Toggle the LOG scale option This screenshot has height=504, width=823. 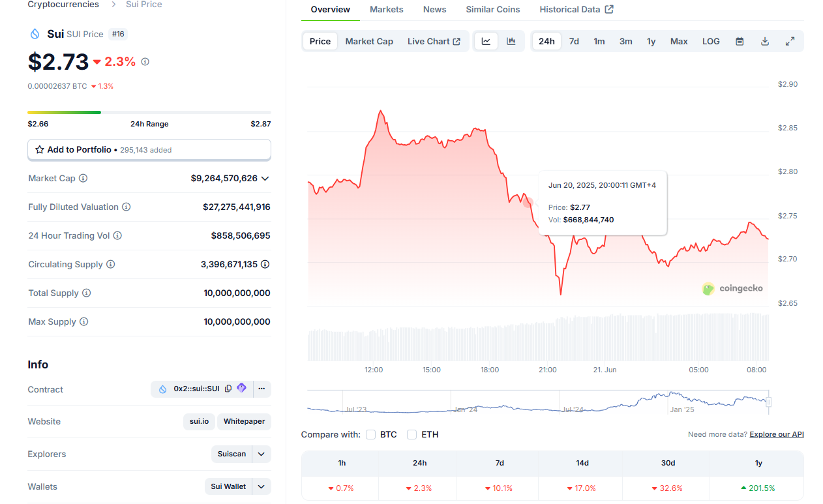[711, 41]
